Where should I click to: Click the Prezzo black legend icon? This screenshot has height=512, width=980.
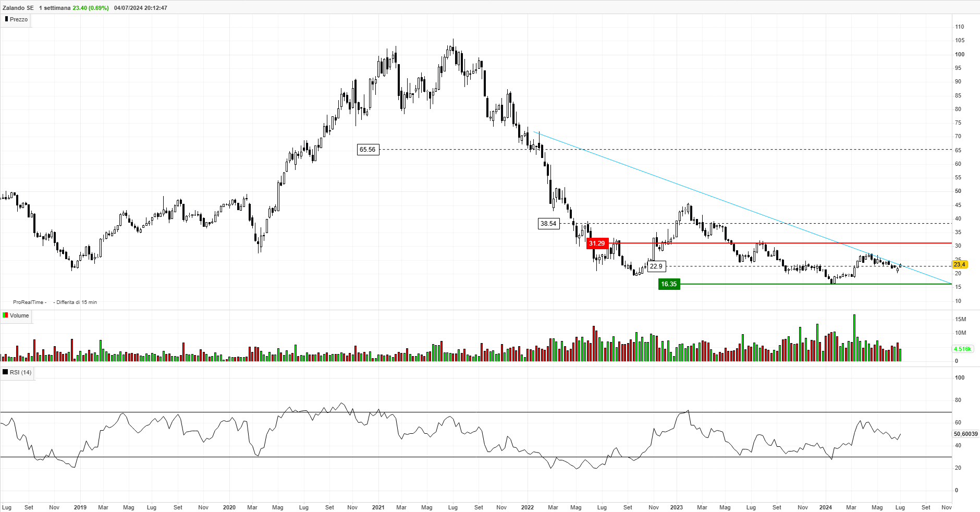tap(7, 19)
